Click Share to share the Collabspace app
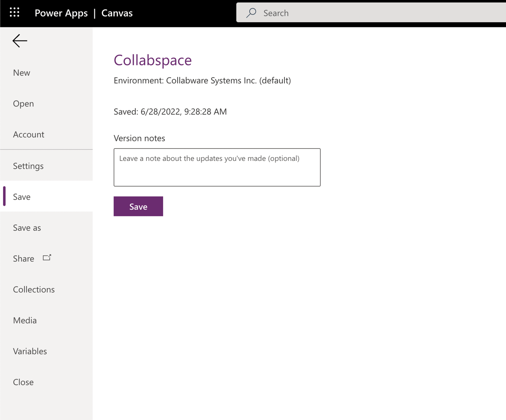 [x=23, y=258]
